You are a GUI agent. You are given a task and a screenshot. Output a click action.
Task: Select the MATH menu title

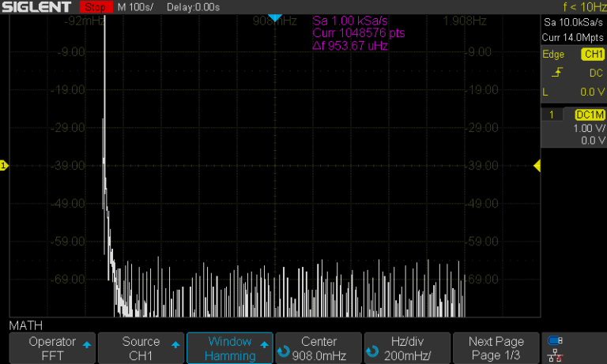point(26,325)
